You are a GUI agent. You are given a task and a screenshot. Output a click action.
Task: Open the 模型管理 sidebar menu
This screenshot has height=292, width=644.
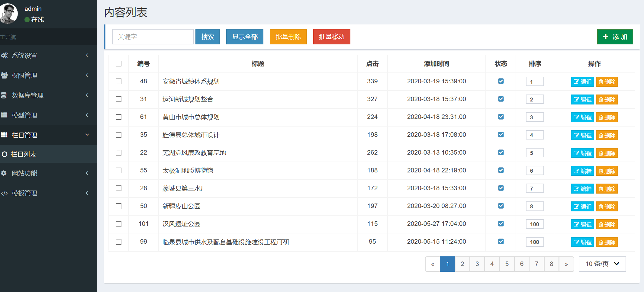point(48,115)
